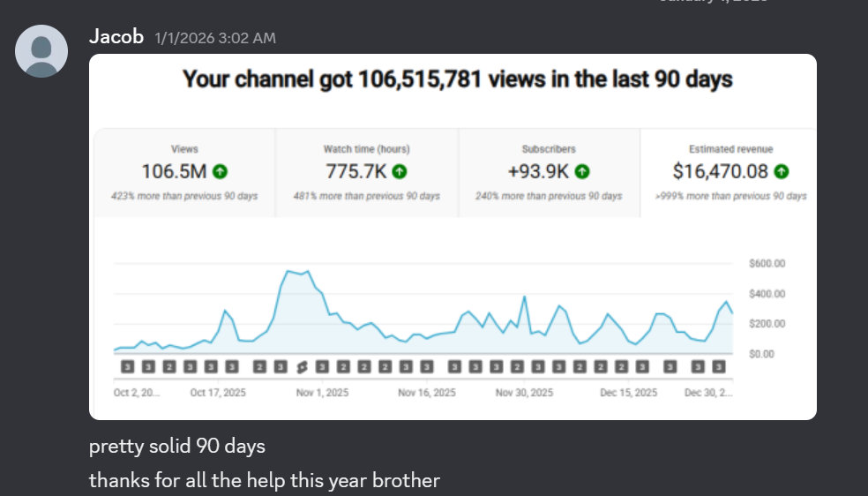Click the green up arrow beside +93.9K subscribers
The image size is (868, 496).
click(x=582, y=171)
